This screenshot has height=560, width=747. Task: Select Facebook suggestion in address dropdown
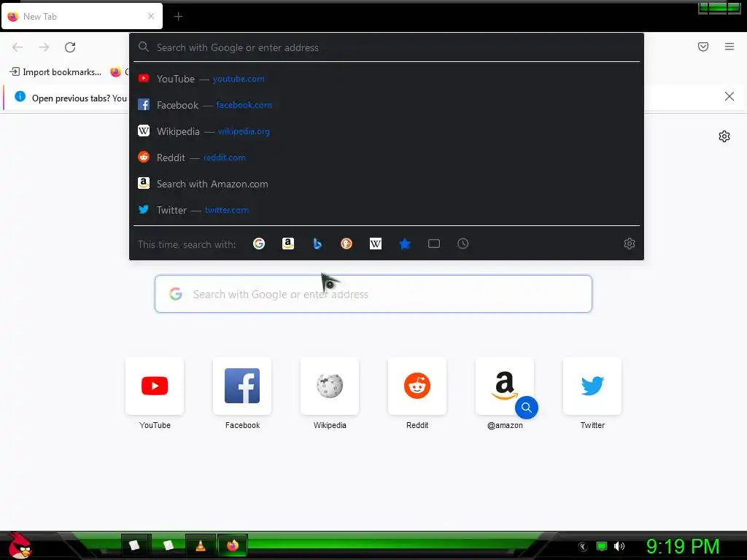[387, 105]
